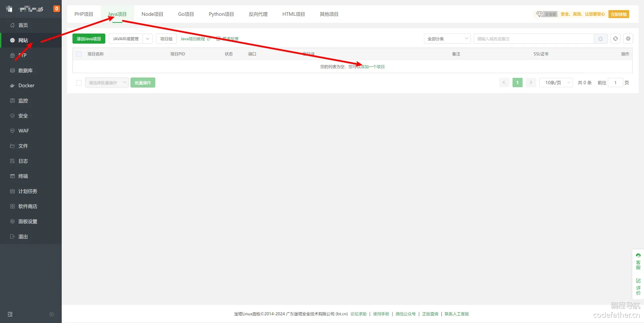Open the 客服 customer service widget
Screen dimensions: 644x323
638,261
